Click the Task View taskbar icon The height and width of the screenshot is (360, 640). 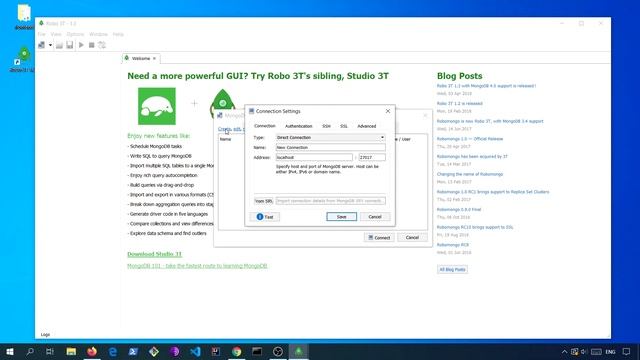50,351
